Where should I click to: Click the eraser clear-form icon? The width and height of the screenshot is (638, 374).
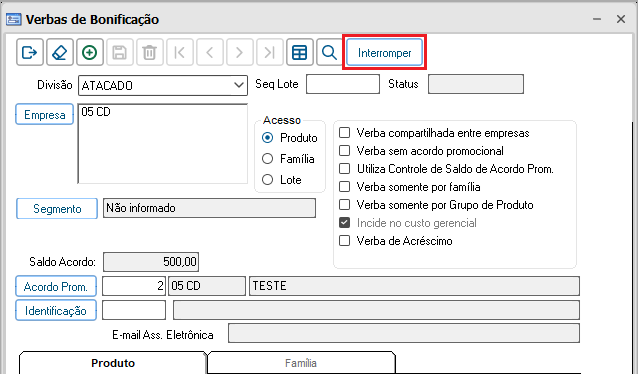click(60, 52)
